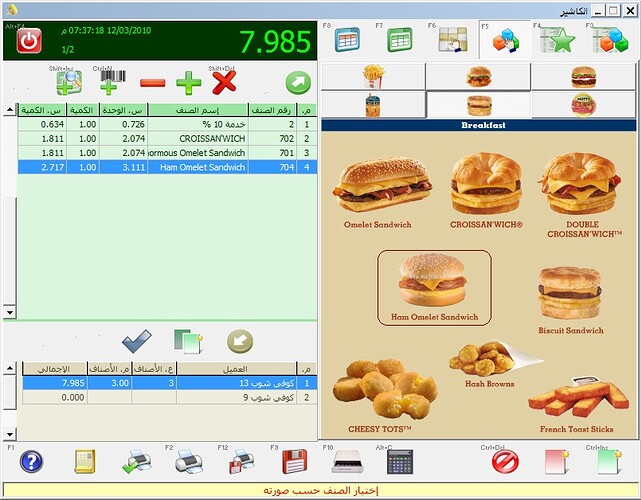Viewport: 641px width, 500px height.
Task: Open help with blue question mark
Action: 31,462
